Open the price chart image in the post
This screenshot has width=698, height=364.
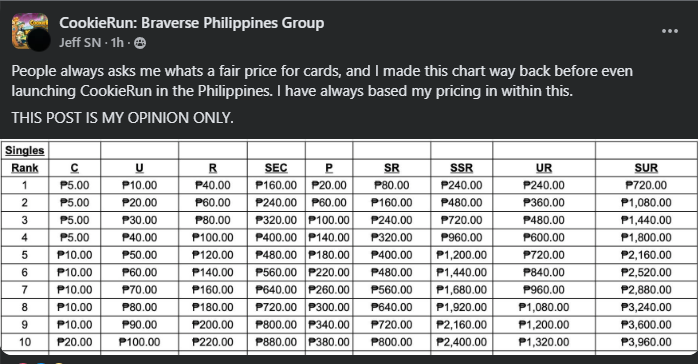(349, 247)
